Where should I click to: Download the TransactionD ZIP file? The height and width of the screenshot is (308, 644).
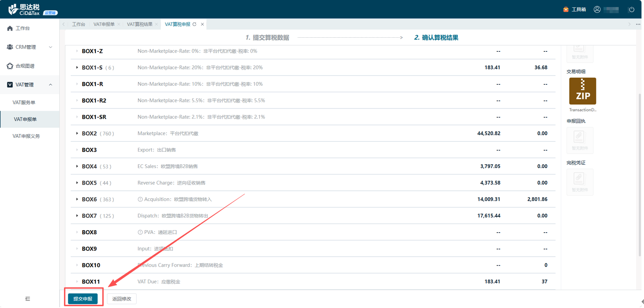pyautogui.click(x=582, y=91)
